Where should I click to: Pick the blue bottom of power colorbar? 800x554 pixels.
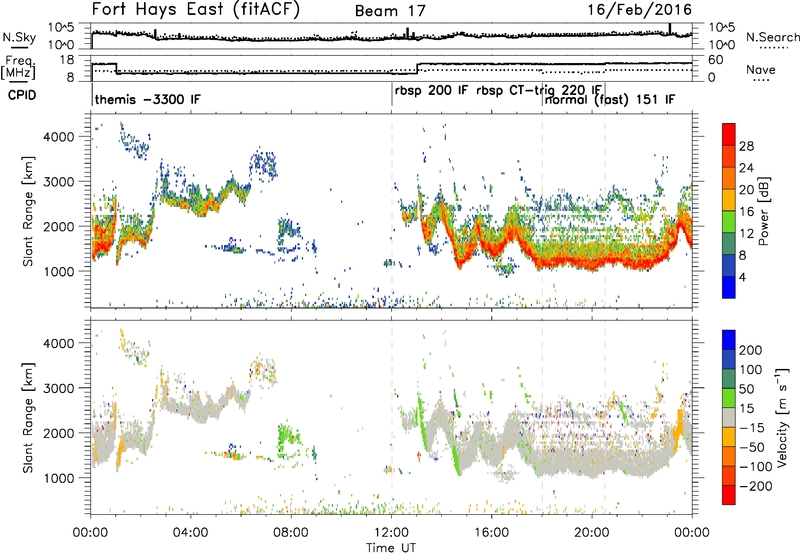point(729,287)
